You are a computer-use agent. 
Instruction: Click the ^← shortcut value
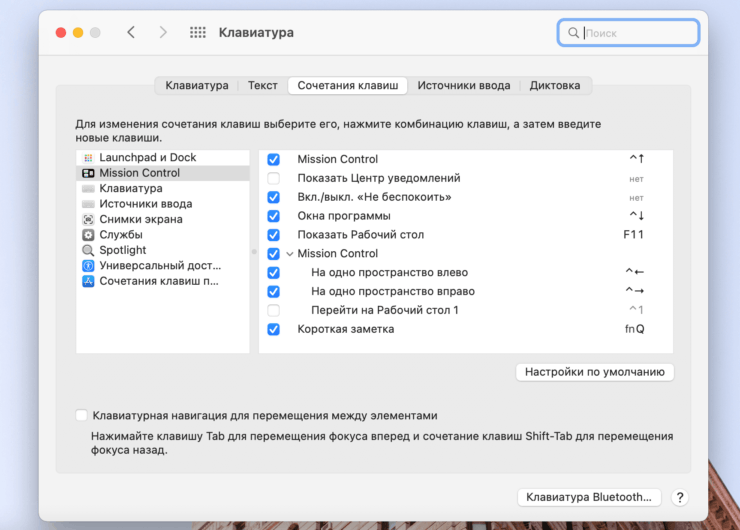point(635,272)
